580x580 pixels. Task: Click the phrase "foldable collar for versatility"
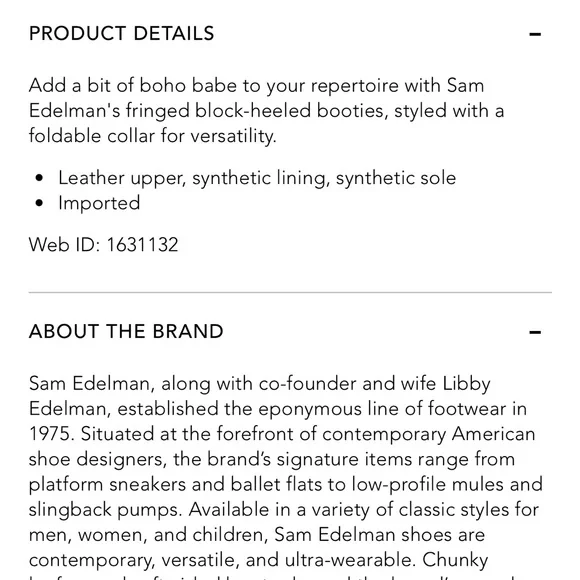tap(151, 136)
